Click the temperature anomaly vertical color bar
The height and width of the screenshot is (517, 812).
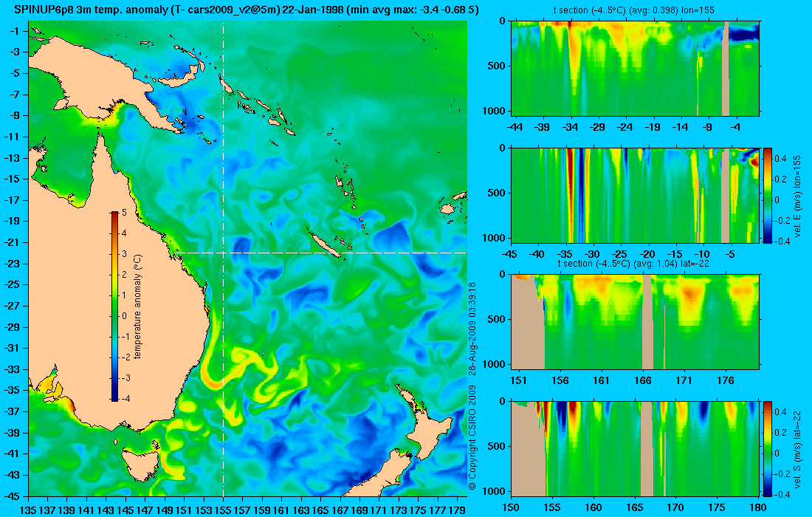tap(114, 307)
